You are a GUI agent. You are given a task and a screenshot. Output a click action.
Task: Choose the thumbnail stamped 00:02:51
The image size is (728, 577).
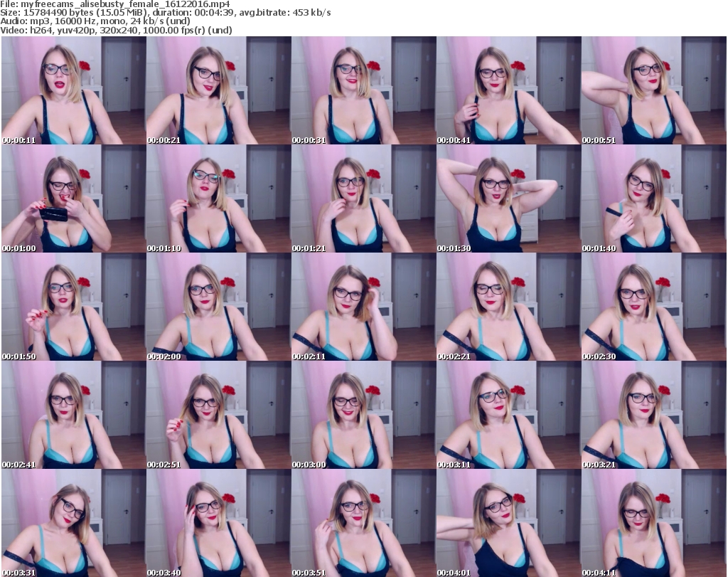(219, 415)
